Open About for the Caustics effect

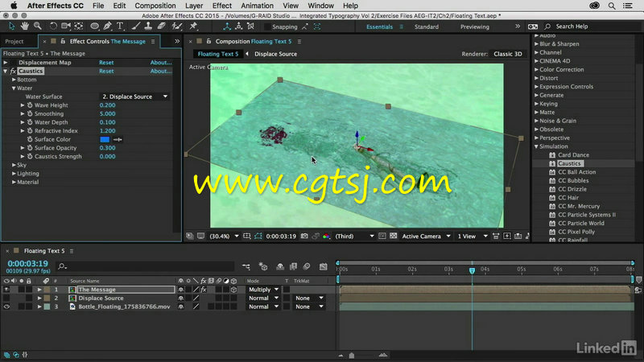click(x=160, y=71)
